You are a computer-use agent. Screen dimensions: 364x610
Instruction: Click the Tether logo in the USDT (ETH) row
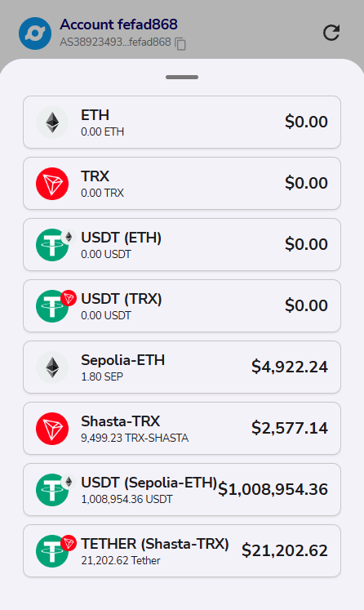[x=52, y=245]
